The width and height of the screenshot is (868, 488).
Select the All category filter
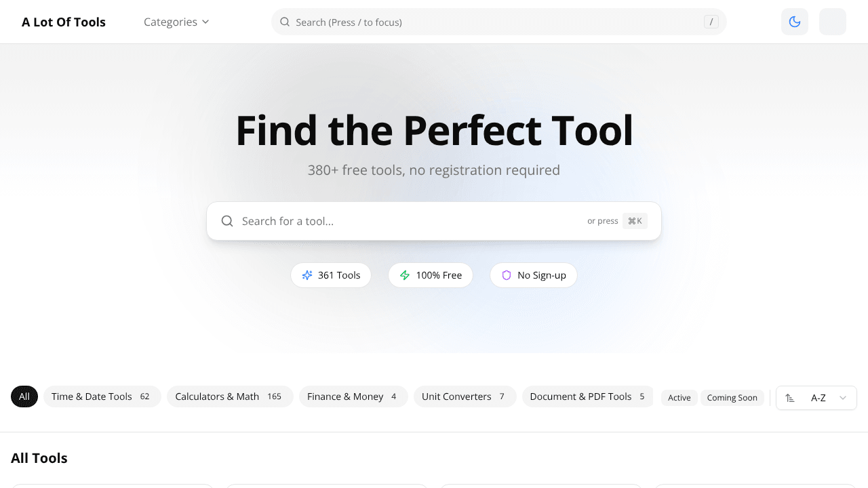[24, 396]
